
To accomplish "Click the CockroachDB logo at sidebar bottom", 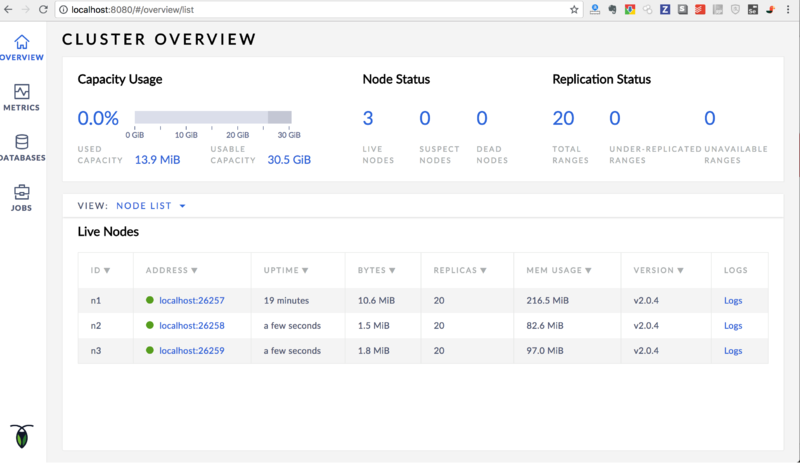I will coord(22,435).
